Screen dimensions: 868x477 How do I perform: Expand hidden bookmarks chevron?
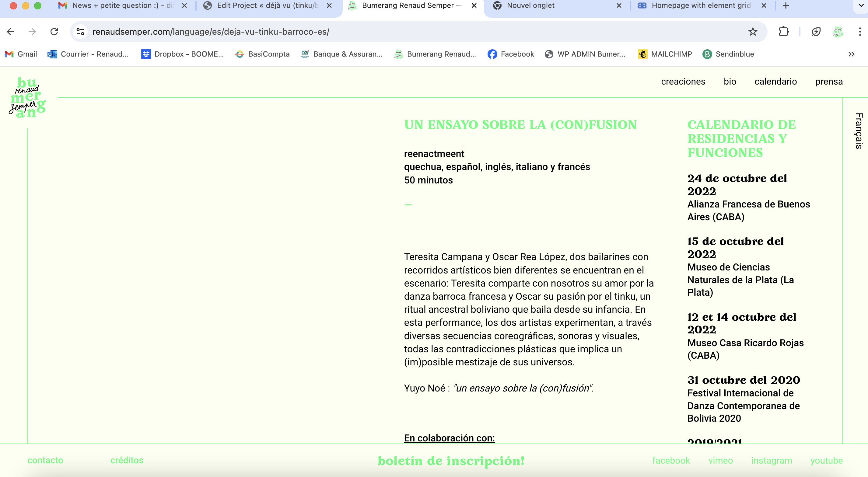pyautogui.click(x=851, y=54)
